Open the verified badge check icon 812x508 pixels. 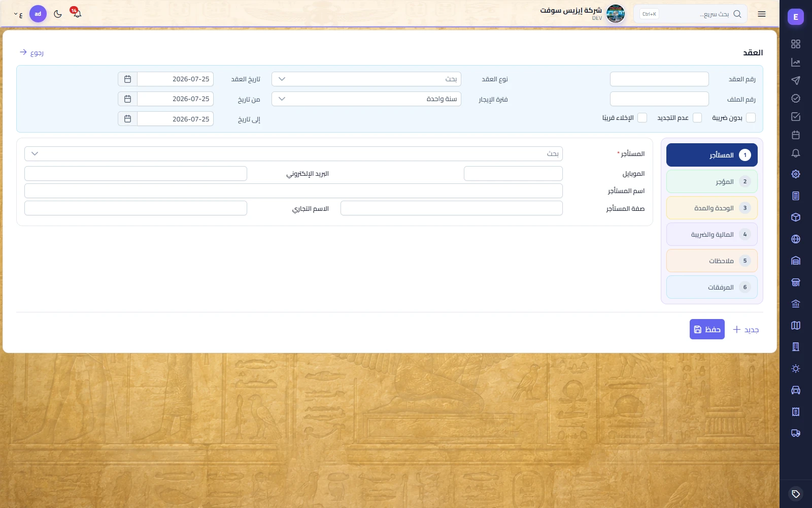pos(795,99)
